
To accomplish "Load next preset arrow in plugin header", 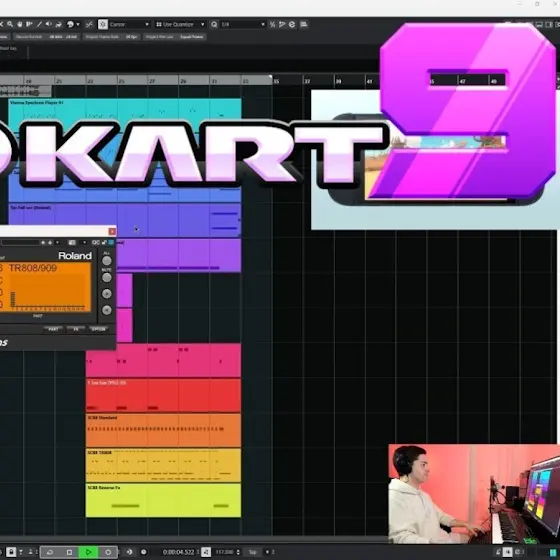I will pyautogui.click(x=50, y=242).
